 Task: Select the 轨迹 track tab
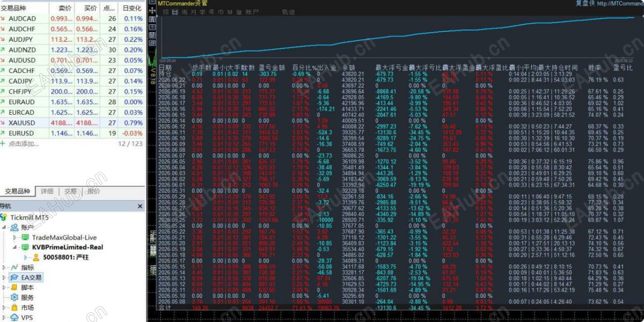tap(288, 12)
